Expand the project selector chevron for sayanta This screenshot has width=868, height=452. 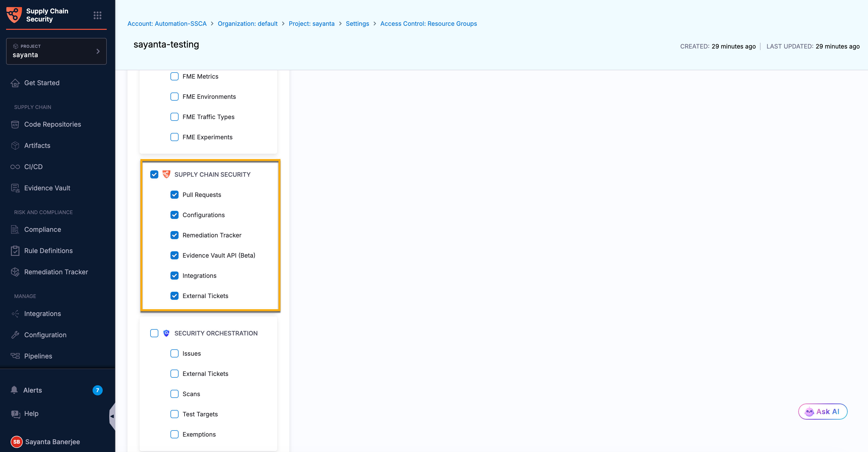click(98, 51)
